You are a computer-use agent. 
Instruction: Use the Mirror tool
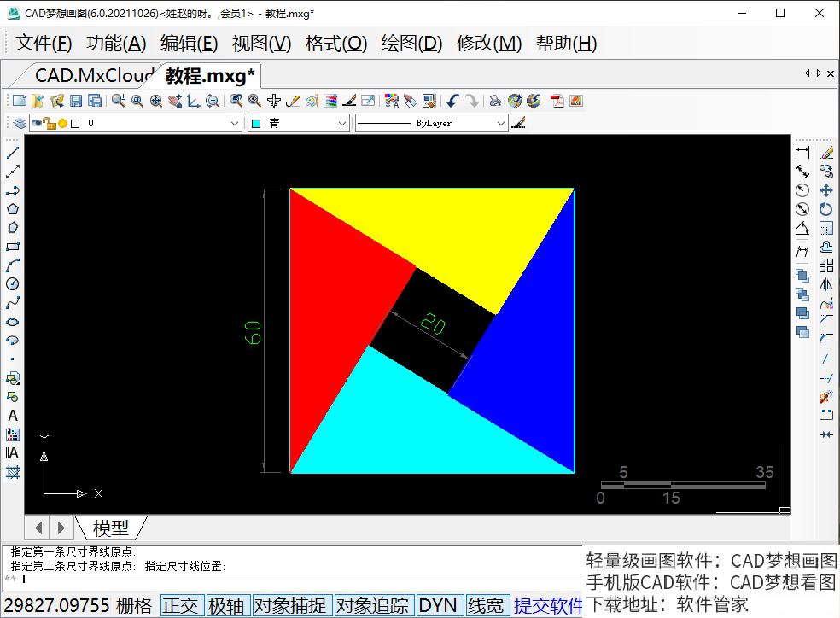[825, 284]
